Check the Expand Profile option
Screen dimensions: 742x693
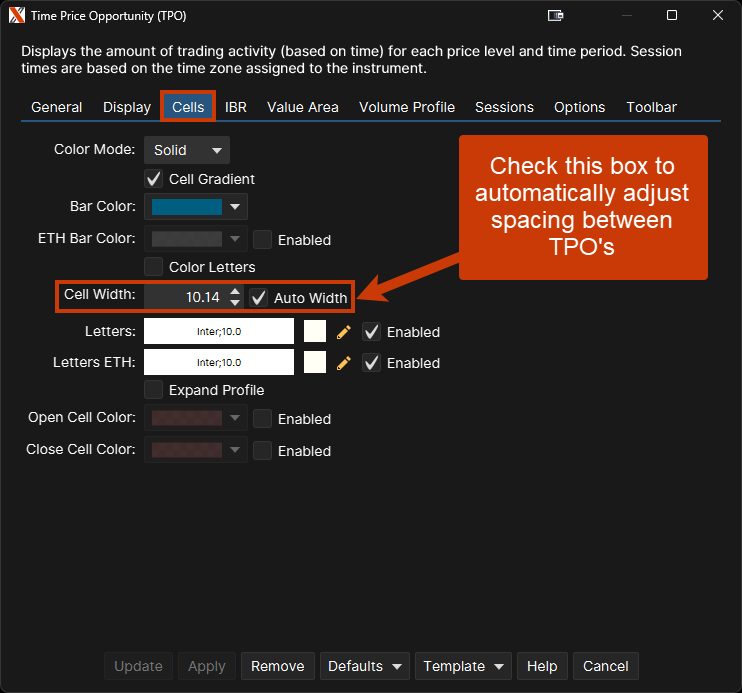point(154,390)
